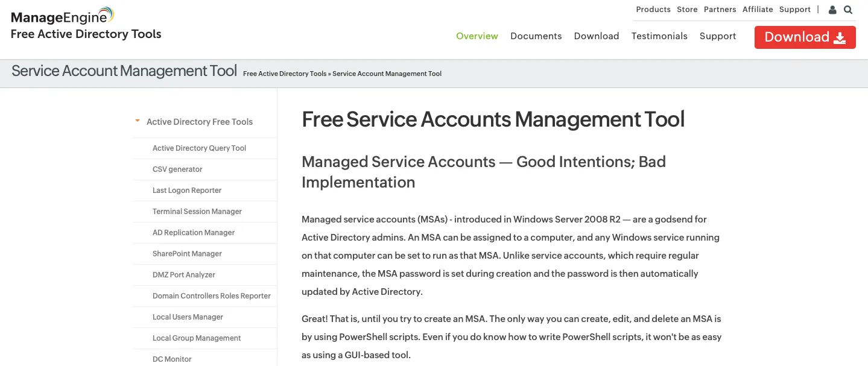868x366 pixels.
Task: Open Active Directory Query Tool in sidebar
Action: point(199,148)
